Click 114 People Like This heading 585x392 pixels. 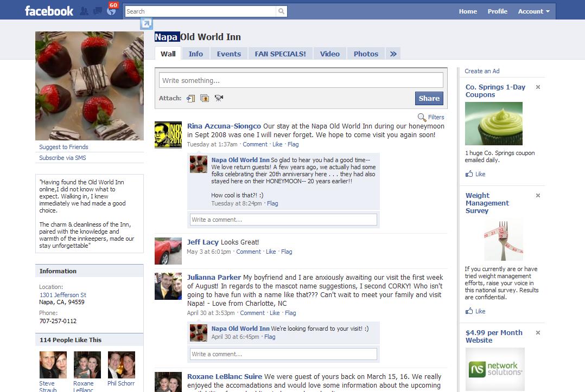pyautogui.click(x=71, y=340)
